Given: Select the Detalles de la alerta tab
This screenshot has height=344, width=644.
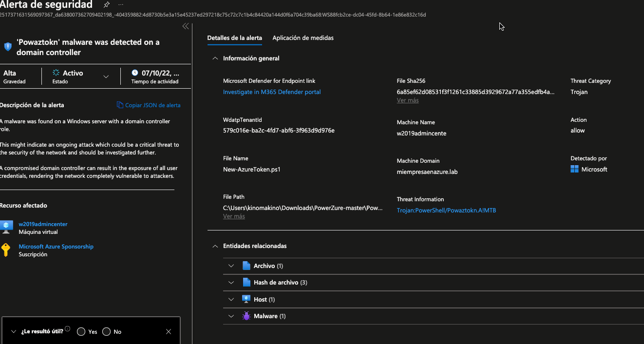Looking at the screenshot, I should coord(234,38).
